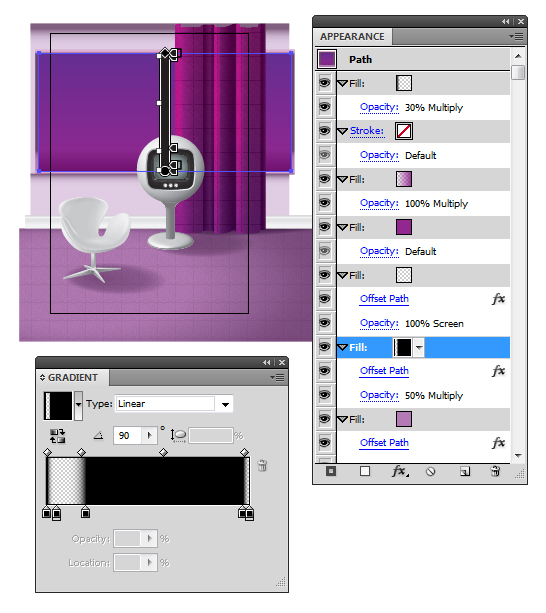Collapse the topmost Fill disclosure triangle
The width and height of the screenshot is (546, 613).
pyautogui.click(x=343, y=83)
